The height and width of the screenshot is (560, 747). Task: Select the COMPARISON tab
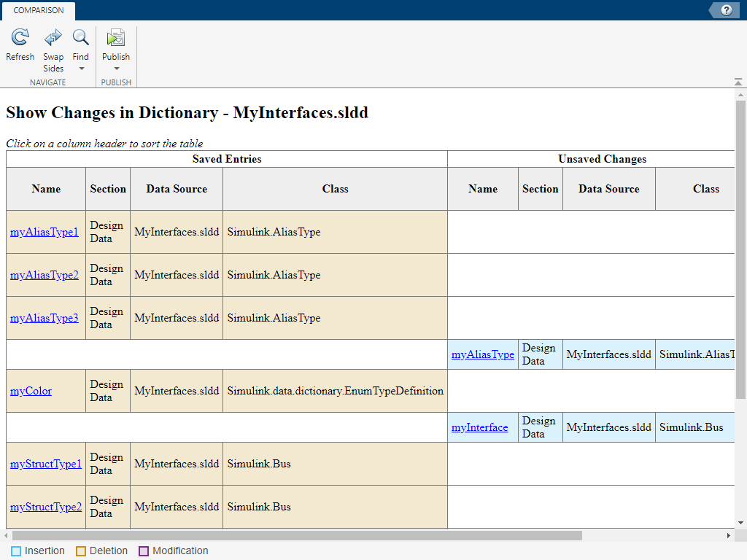click(38, 10)
